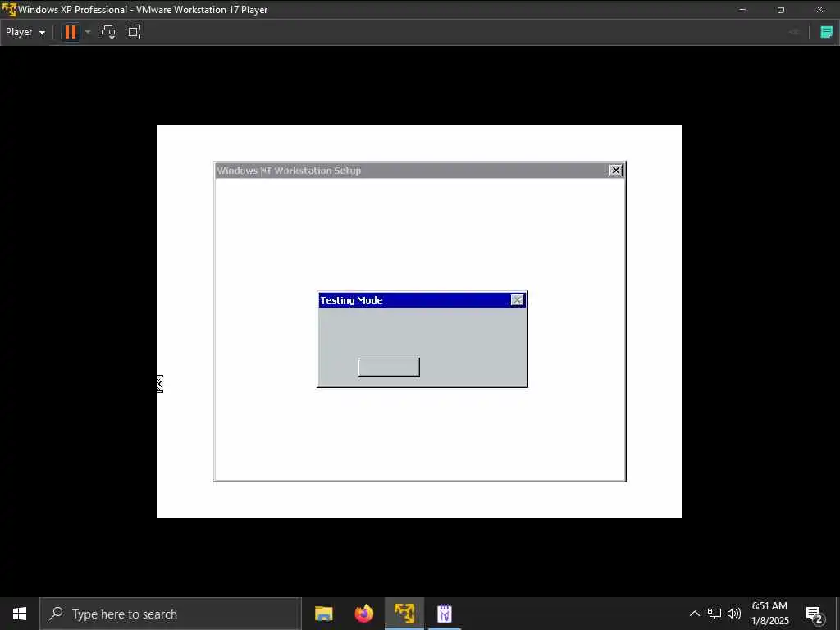Send Ctrl+Alt+Del to the virtual machine
The height and width of the screenshot is (630, 840).
(x=108, y=32)
